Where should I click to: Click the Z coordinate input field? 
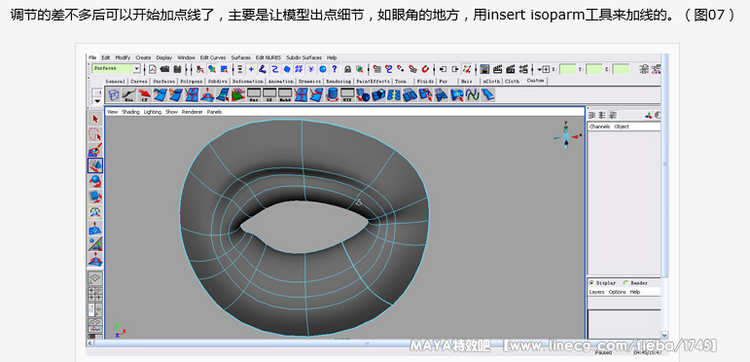click(x=621, y=69)
